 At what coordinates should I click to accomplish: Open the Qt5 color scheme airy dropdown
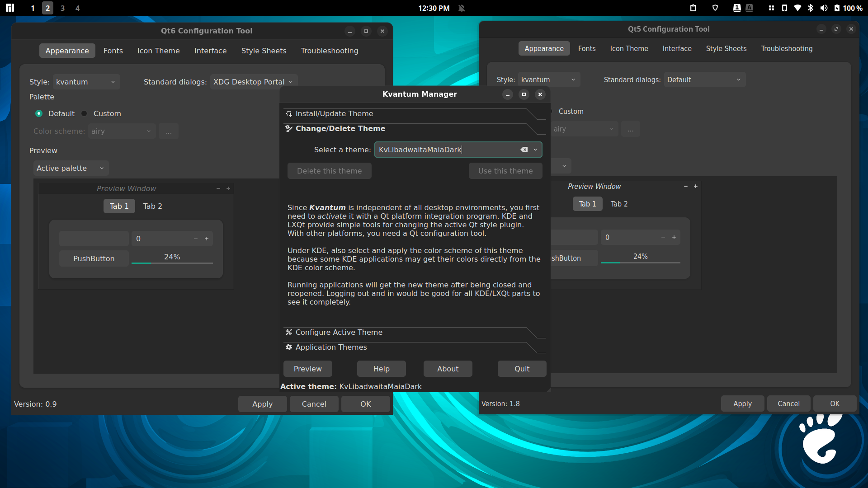[584, 129]
